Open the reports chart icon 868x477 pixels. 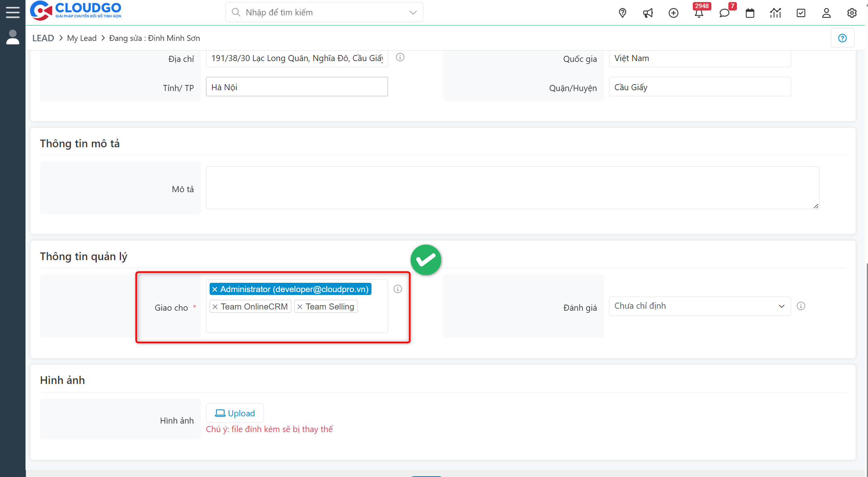pyautogui.click(x=775, y=13)
